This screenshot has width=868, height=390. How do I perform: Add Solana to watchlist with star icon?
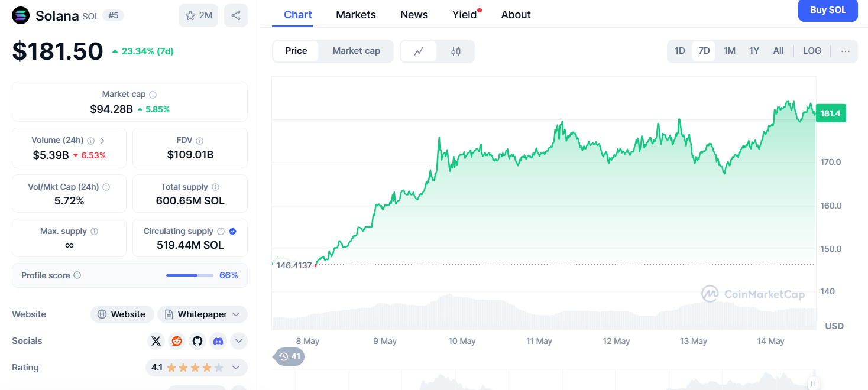coord(198,15)
